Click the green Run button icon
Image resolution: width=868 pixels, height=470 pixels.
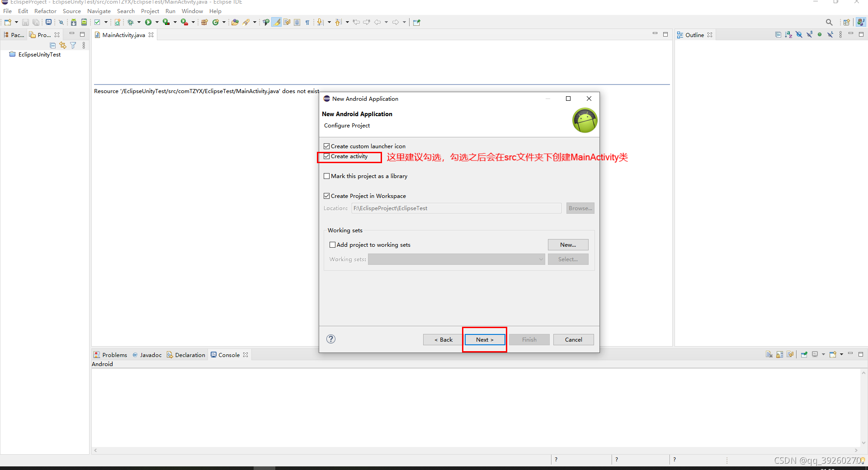coord(148,22)
